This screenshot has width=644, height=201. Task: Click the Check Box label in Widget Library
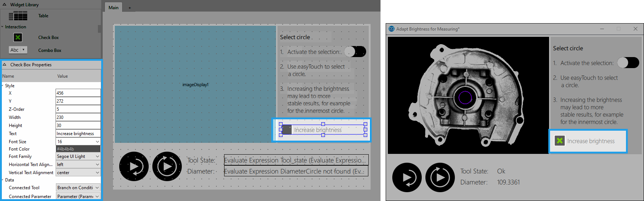pyautogui.click(x=48, y=38)
